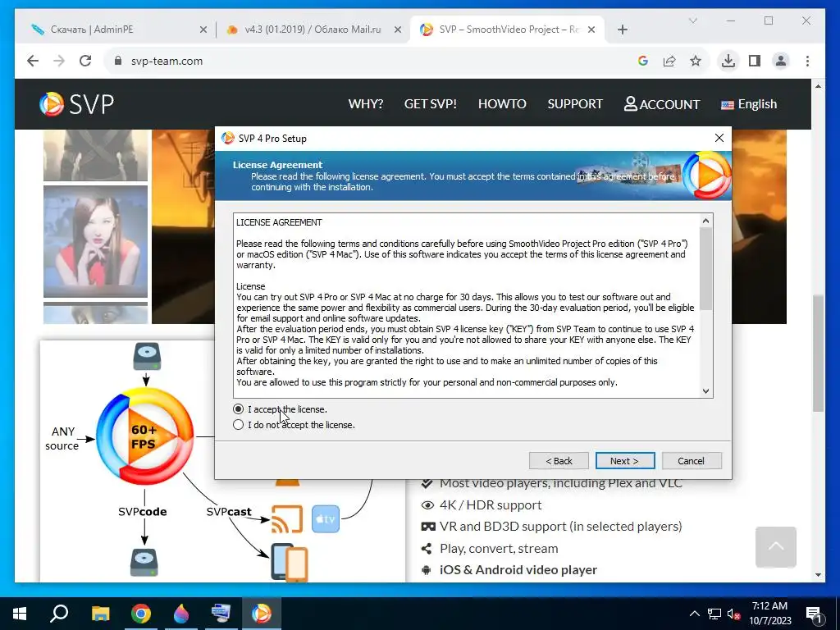This screenshot has height=630, width=840.
Task: Click the network tray icon
Action: click(714, 614)
